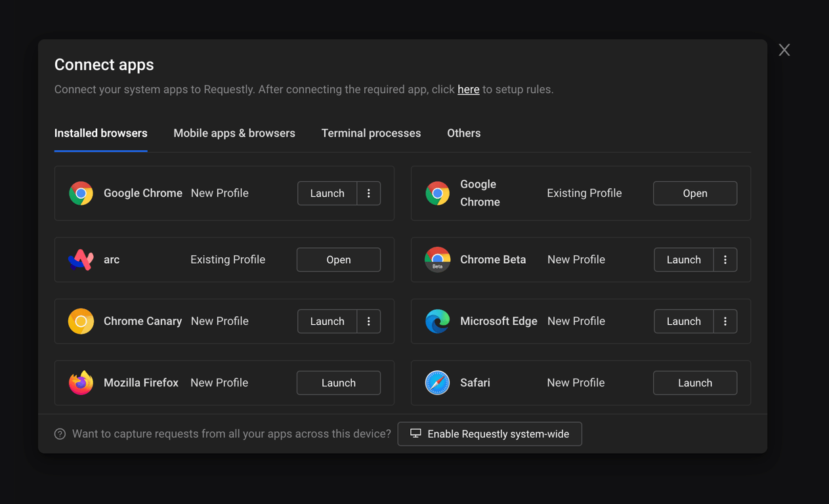
Task: Click the Google Chrome Existing Profile icon
Action: pos(437,194)
